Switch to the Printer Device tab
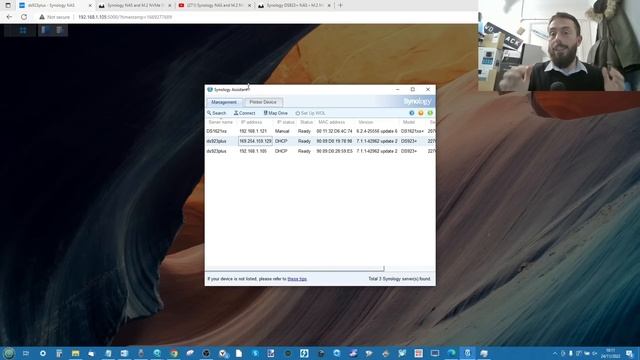The width and height of the screenshot is (640, 360). [x=263, y=102]
